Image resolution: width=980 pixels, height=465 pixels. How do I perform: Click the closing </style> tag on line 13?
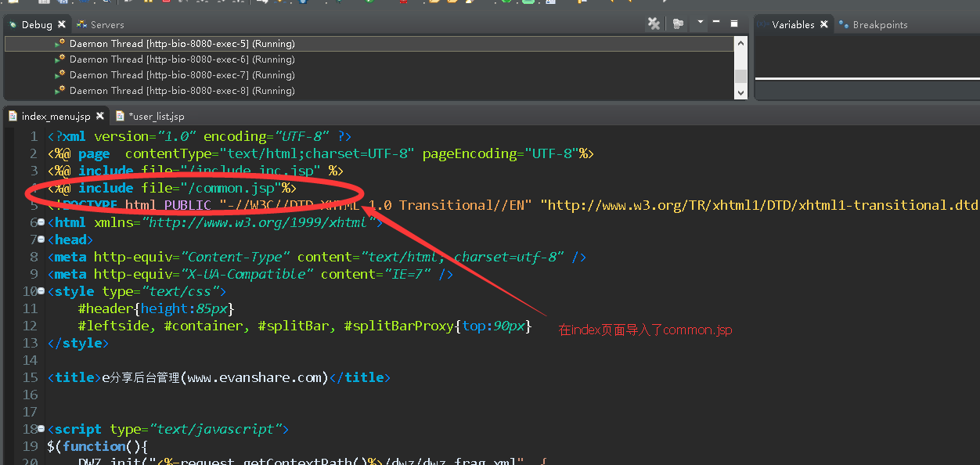click(78, 343)
